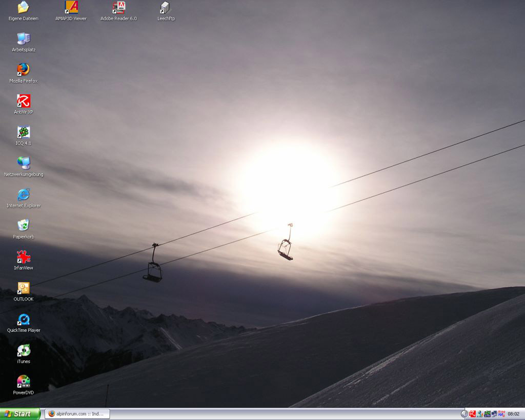
Task: Click the Leechftp desktop icon
Action: click(164, 8)
